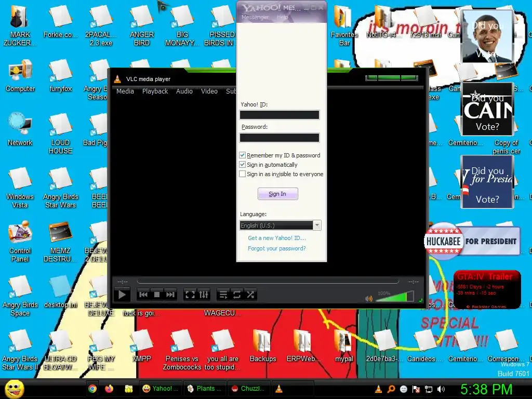Image resolution: width=532 pixels, height=399 pixels.
Task: Uncheck Remember my ID & password
Action: (242, 155)
